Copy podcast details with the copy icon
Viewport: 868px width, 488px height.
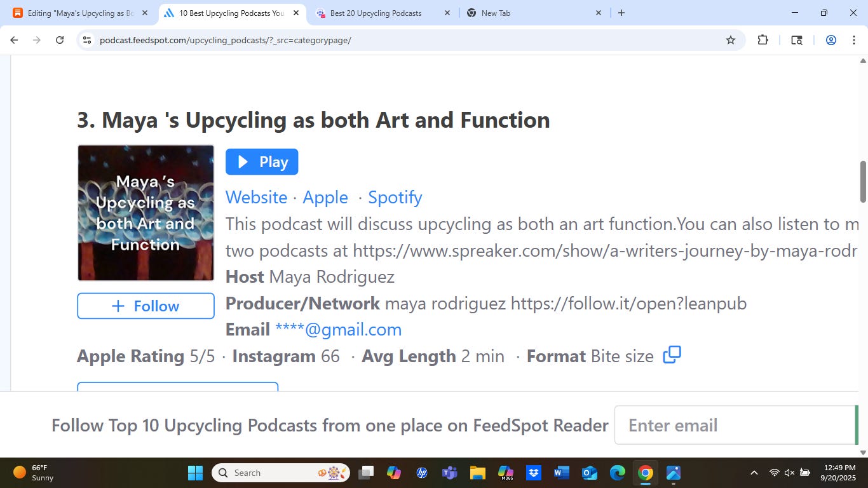pyautogui.click(x=672, y=355)
